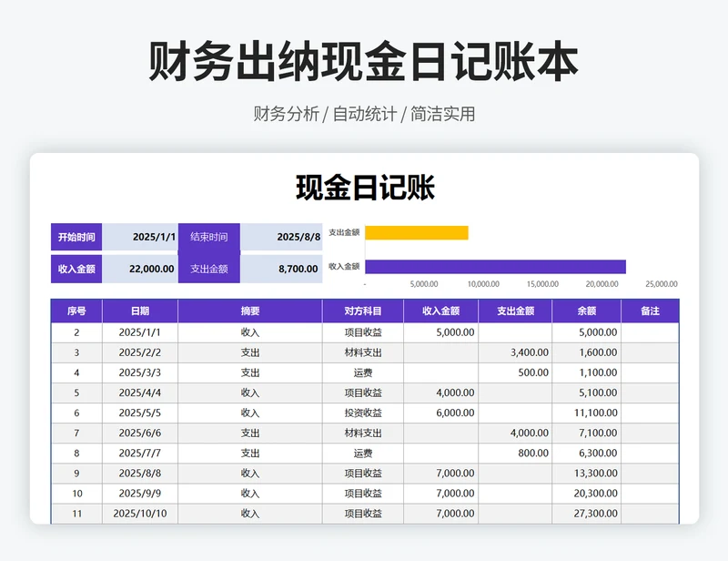Select the start date 2025/1/1 field
The width and height of the screenshot is (728, 561).
(x=140, y=237)
